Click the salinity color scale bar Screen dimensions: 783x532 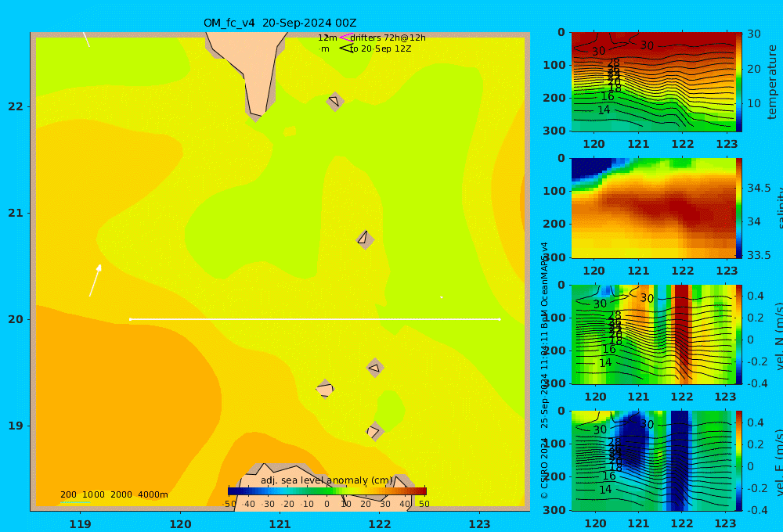[739, 208]
